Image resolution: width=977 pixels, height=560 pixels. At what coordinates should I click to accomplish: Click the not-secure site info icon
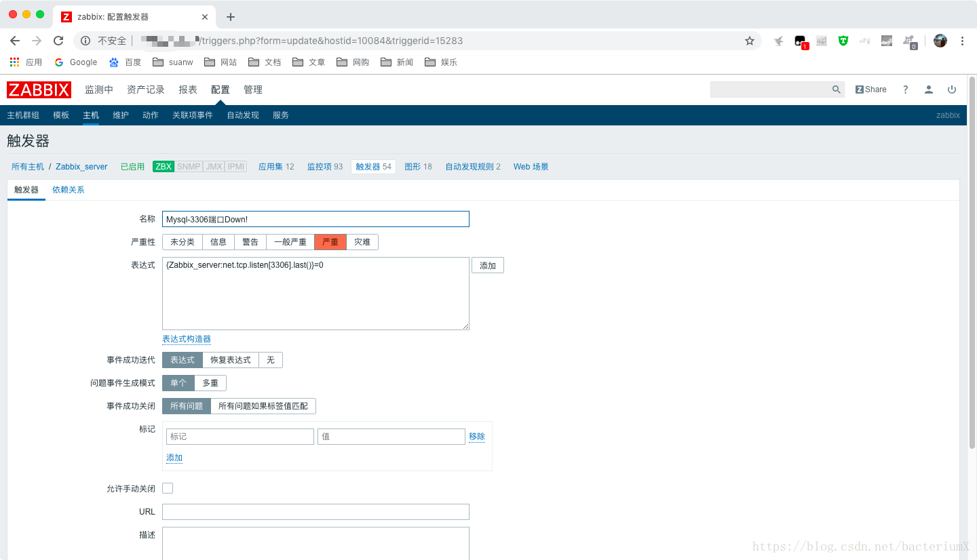(85, 41)
